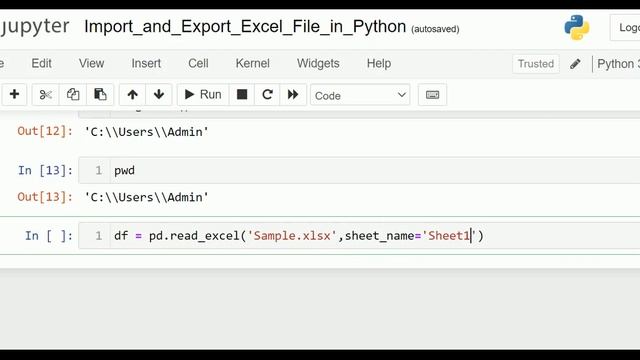Click into the pd.read_excel code cell
The image size is (640, 360).
coord(359,236)
